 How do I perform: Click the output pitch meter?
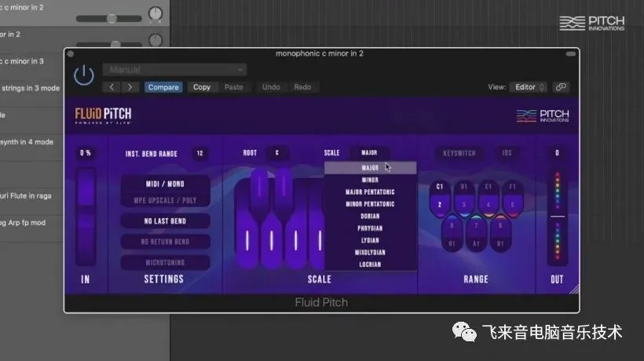click(558, 216)
